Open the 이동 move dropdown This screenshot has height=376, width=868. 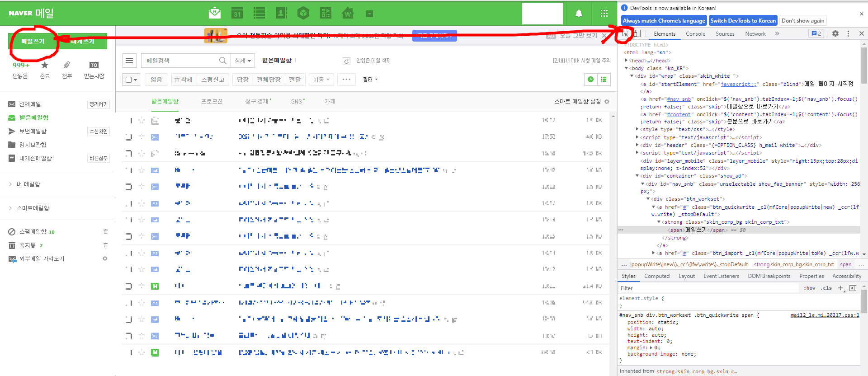(321, 80)
